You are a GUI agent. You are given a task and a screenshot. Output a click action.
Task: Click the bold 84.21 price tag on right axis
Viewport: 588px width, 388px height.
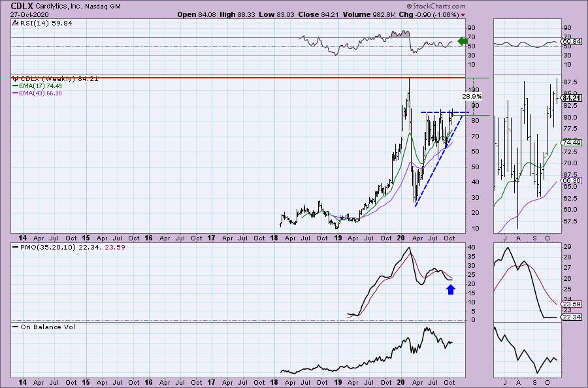[572, 98]
